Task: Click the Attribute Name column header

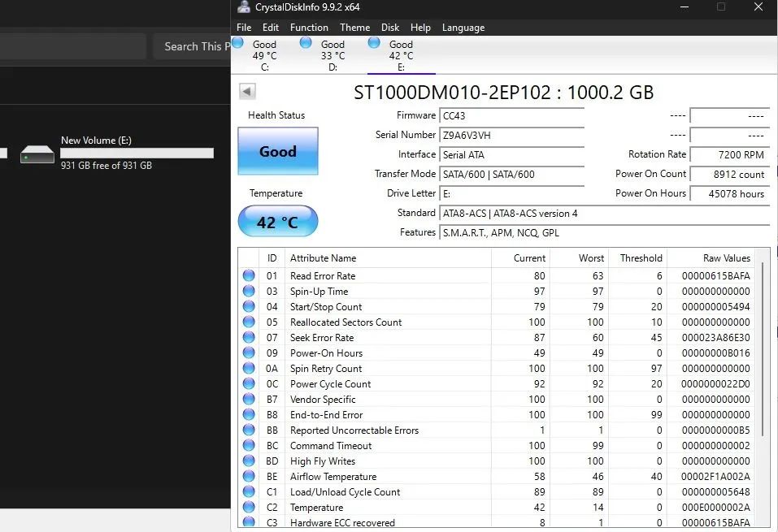Action: 388,257
